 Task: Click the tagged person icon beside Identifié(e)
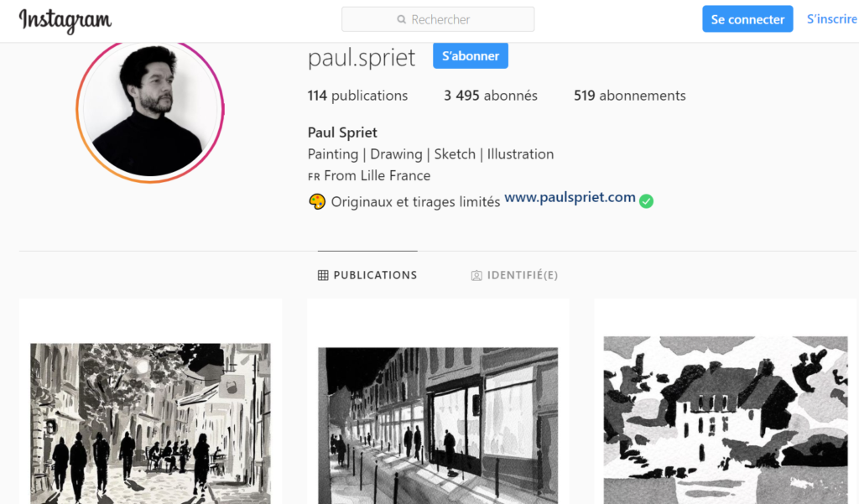476,276
